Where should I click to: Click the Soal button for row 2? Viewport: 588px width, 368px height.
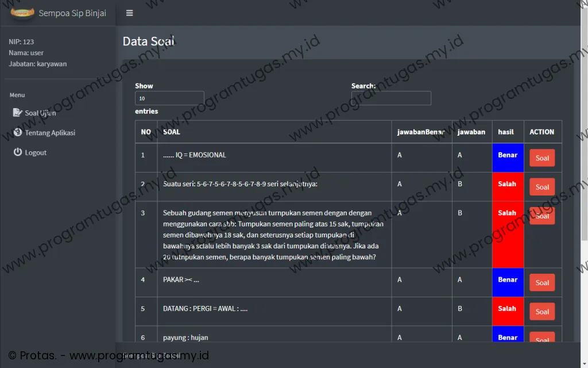541,187
